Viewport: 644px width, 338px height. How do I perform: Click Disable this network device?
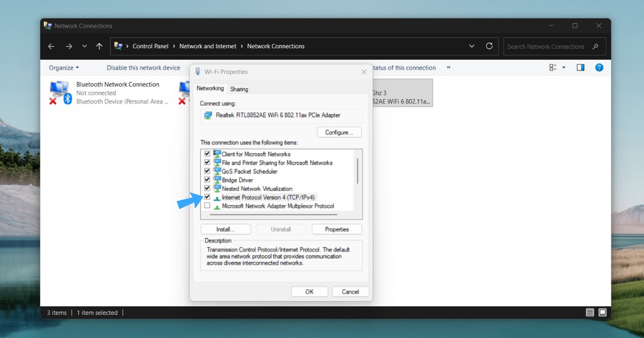143,68
